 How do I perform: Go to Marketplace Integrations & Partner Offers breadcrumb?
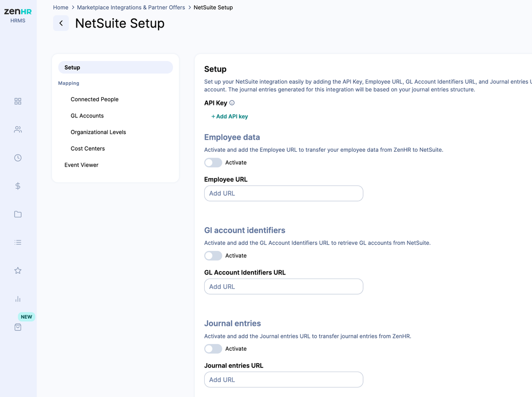[x=131, y=7]
